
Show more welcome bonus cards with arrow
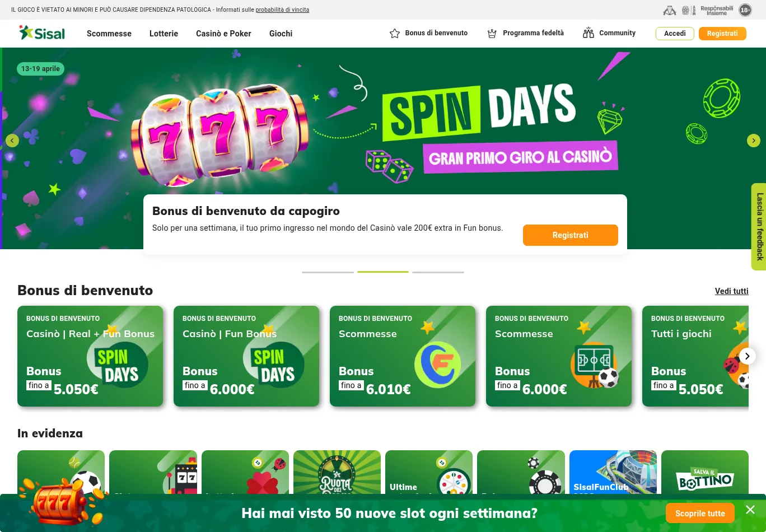click(747, 356)
